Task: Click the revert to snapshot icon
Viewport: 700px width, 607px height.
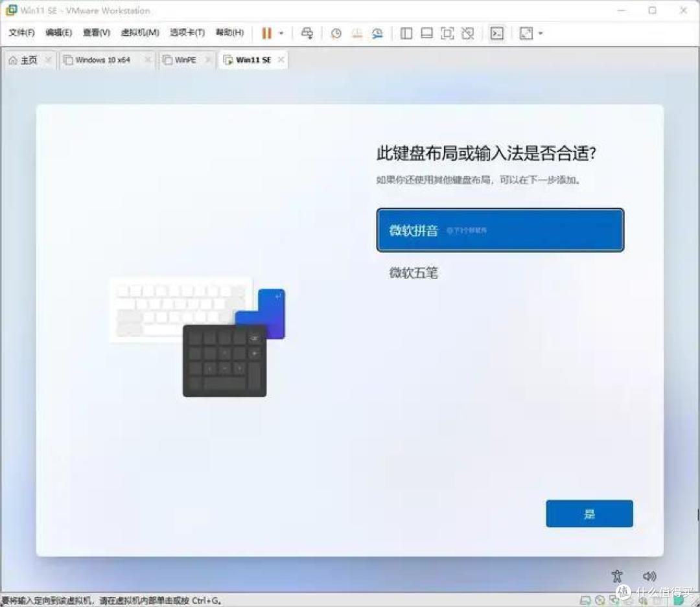Action: [356, 34]
